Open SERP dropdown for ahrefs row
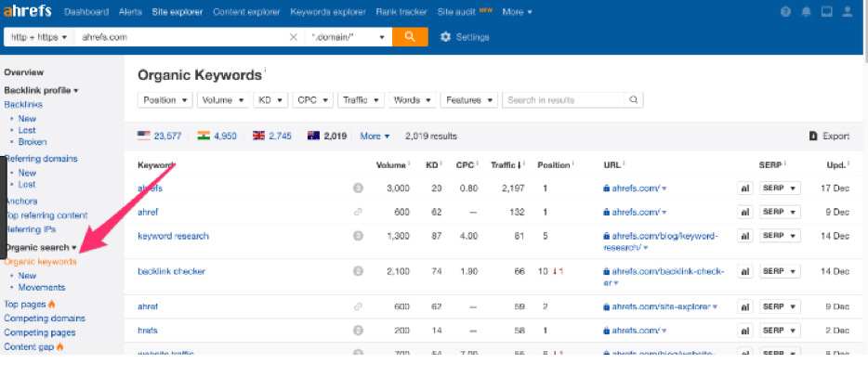 point(780,188)
